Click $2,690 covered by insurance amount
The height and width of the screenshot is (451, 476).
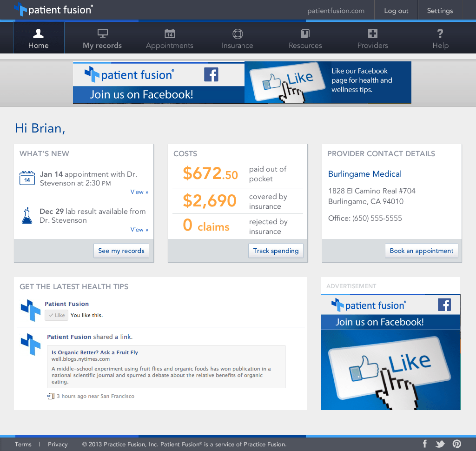click(x=210, y=200)
